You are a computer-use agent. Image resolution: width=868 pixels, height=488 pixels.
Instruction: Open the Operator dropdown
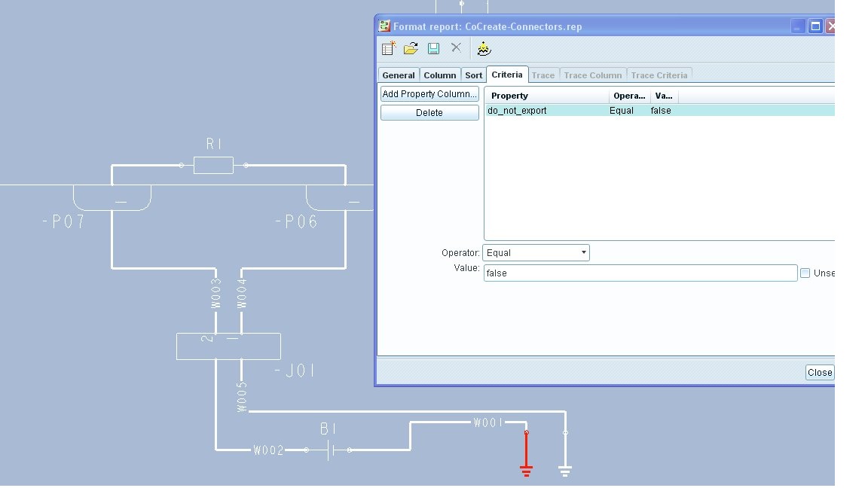[x=536, y=253]
